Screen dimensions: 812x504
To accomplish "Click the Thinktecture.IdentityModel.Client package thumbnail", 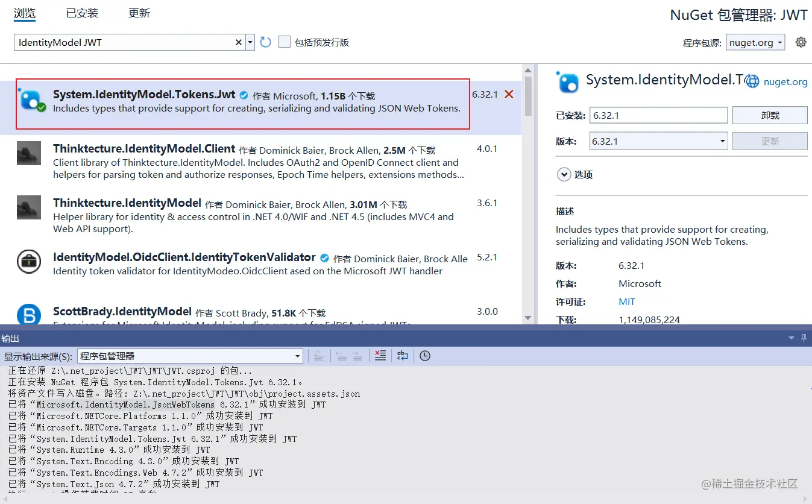I will click(29, 153).
